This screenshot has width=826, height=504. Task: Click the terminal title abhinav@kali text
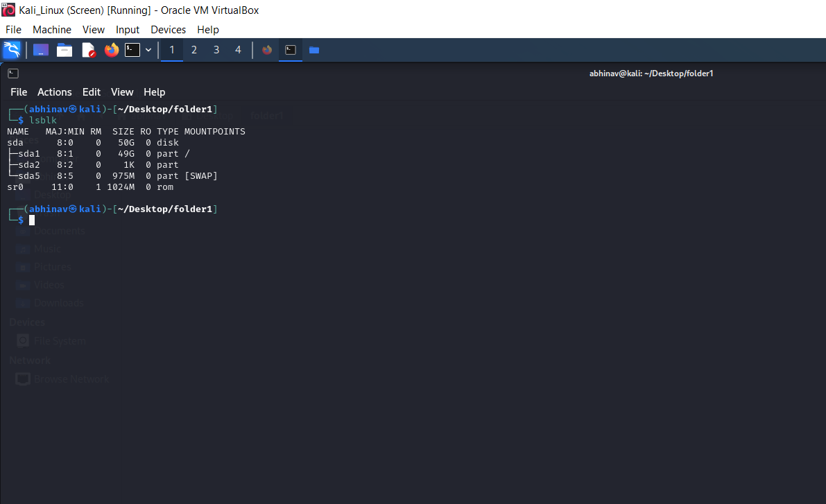pos(651,73)
